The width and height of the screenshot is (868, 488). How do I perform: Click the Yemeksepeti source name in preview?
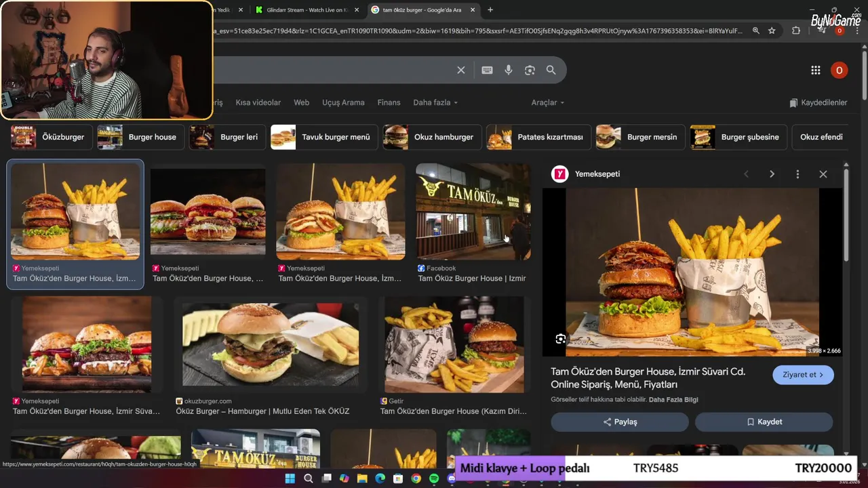(x=597, y=174)
